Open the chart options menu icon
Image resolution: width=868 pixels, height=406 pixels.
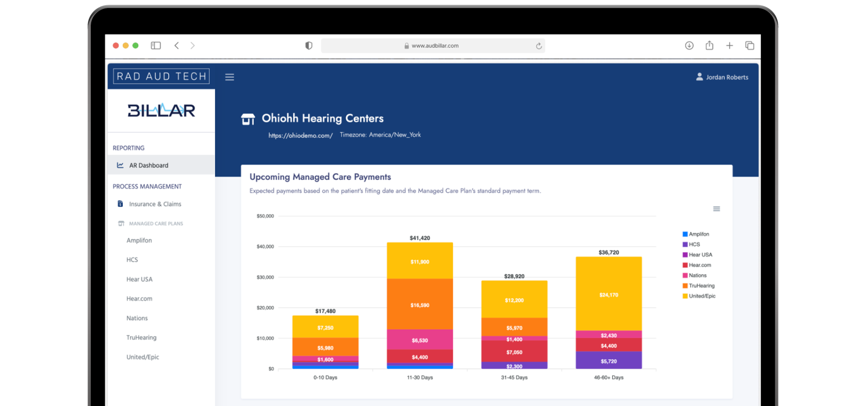click(716, 209)
